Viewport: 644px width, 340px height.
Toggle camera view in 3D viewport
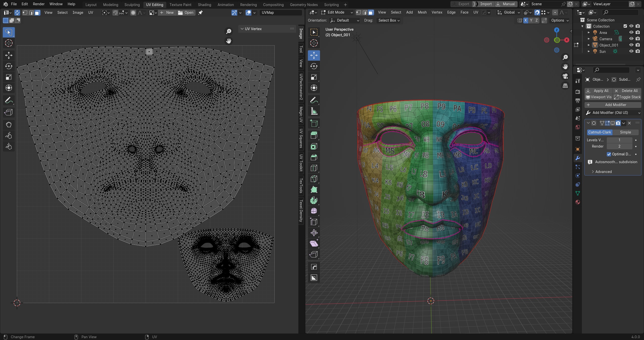[x=565, y=76]
